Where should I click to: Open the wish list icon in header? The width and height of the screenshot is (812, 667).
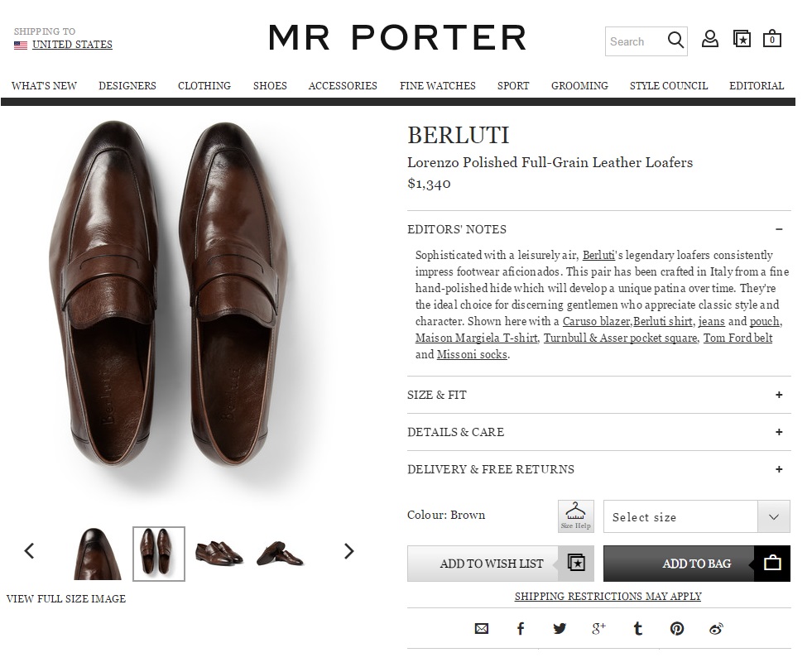tap(742, 39)
